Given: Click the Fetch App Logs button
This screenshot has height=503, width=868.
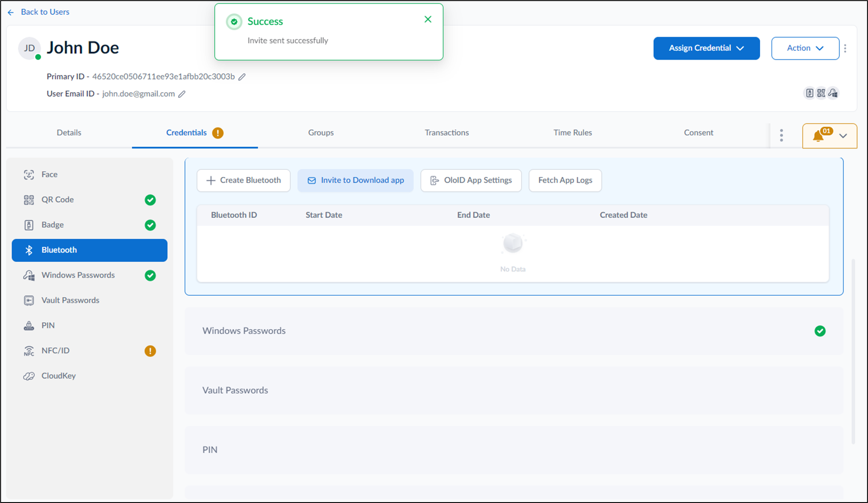Looking at the screenshot, I should click(565, 180).
